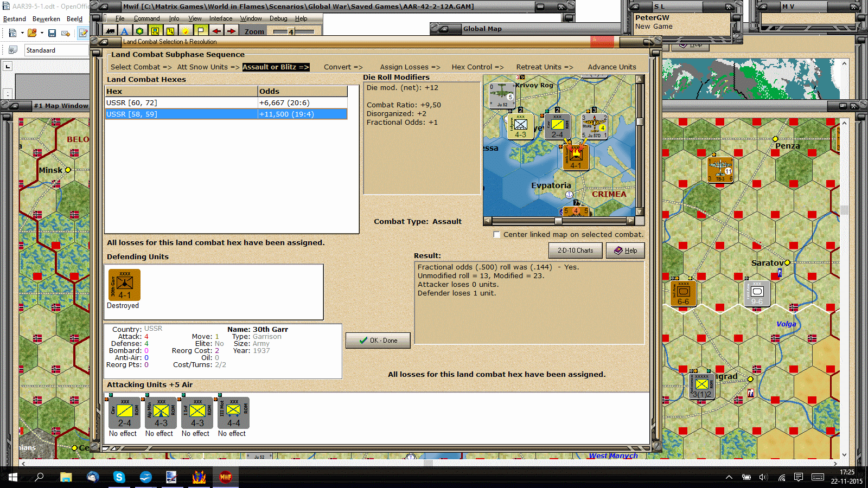Click the Odds column header

pyautogui.click(x=303, y=92)
